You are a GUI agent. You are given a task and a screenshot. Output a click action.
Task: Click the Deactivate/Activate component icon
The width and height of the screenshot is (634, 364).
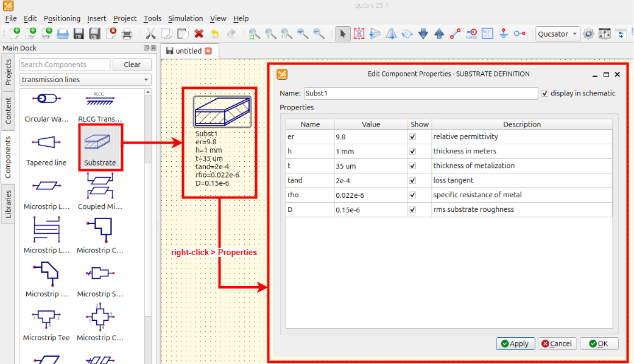(359, 34)
